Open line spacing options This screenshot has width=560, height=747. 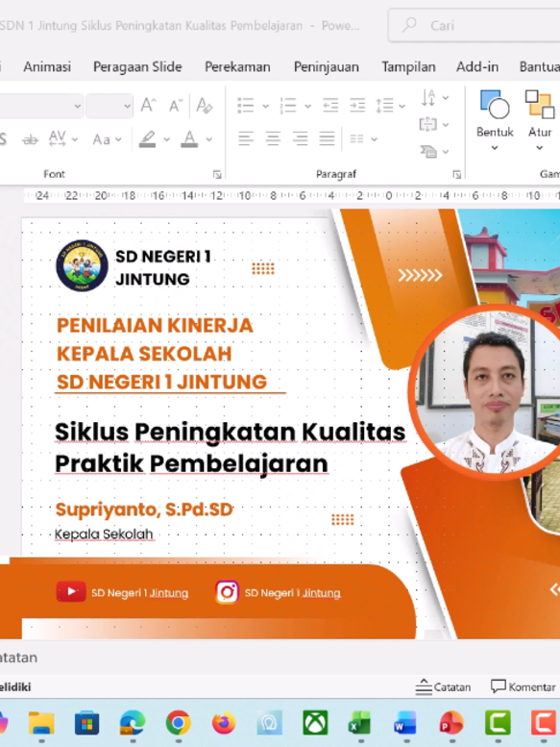pos(390,106)
